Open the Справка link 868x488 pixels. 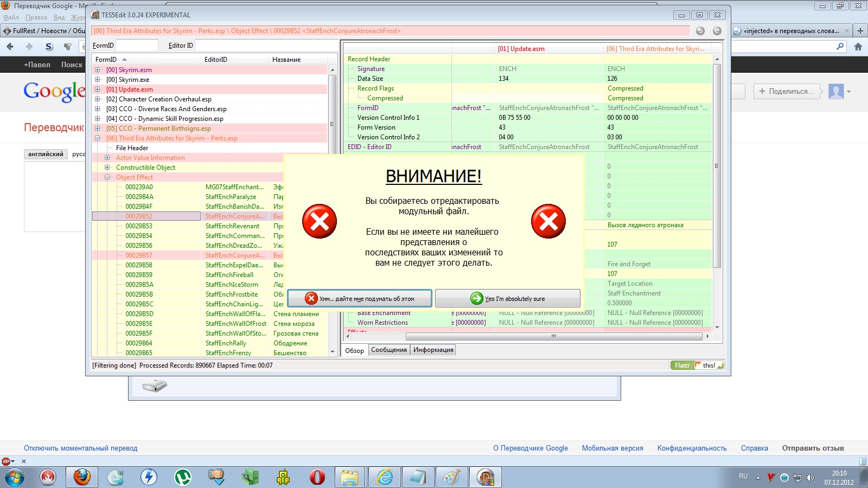755,448
